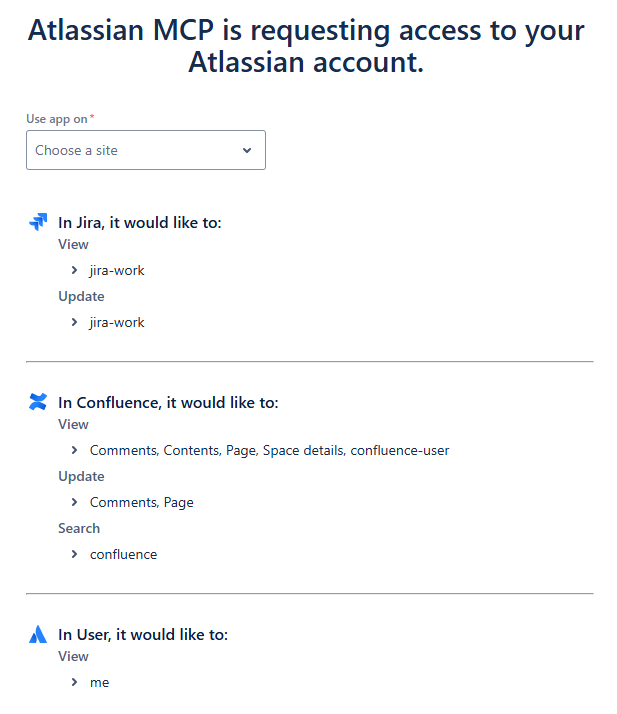Click the "Use app on" field label

57,119
